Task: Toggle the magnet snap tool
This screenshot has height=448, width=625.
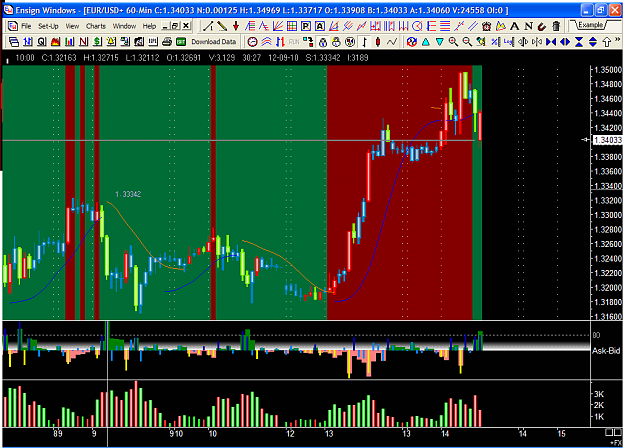Action: click(x=542, y=26)
